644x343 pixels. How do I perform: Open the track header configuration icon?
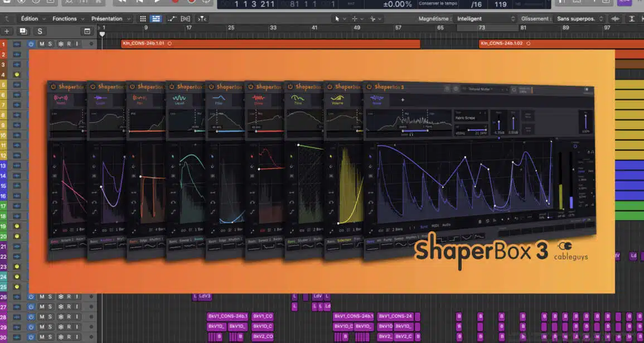(87, 31)
